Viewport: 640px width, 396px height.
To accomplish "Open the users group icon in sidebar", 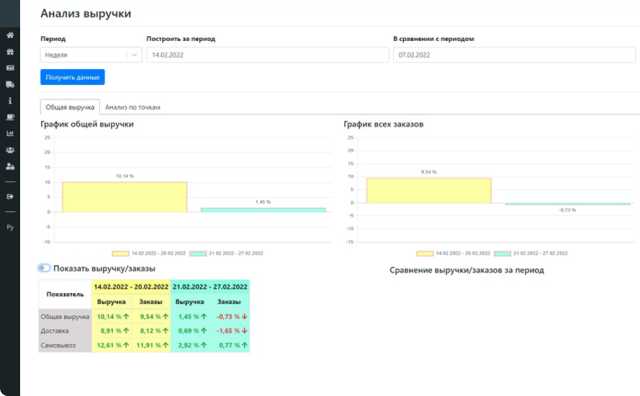I will click(x=10, y=150).
